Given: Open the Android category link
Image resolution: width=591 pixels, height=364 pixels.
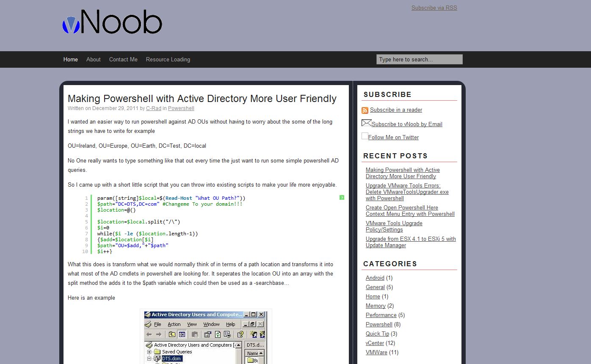Looking at the screenshot, I should click(375, 278).
